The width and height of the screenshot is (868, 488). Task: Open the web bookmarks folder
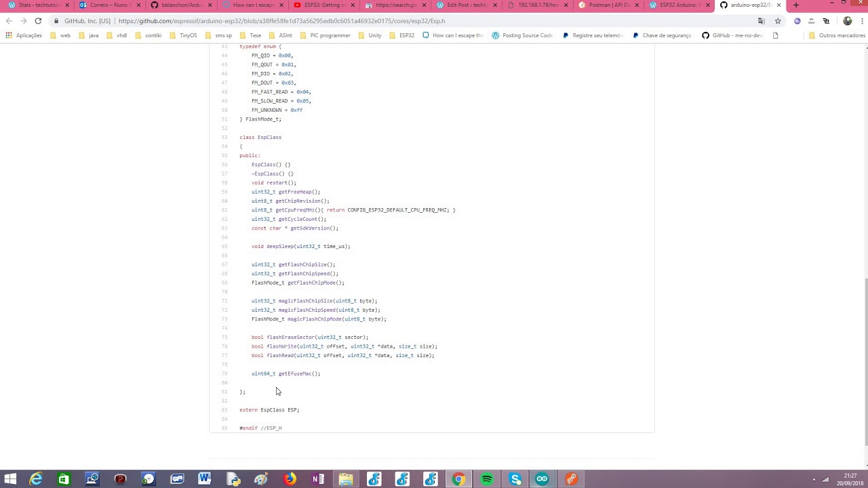click(60, 35)
